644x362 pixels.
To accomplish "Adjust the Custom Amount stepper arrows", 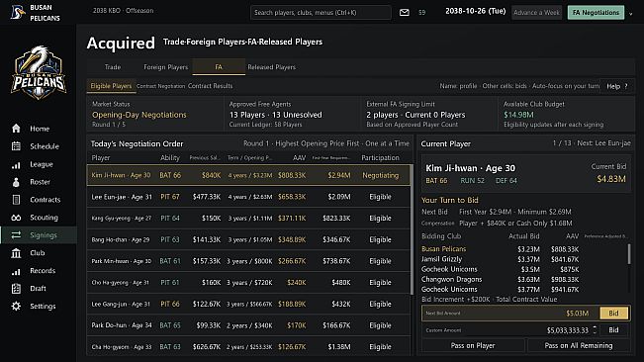I will pyautogui.click(x=595, y=330).
